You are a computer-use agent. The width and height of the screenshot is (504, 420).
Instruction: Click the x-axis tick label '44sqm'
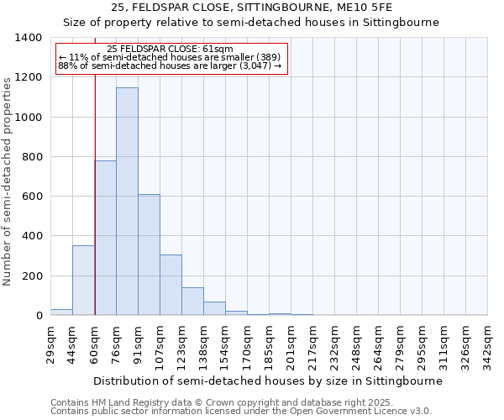(72, 345)
